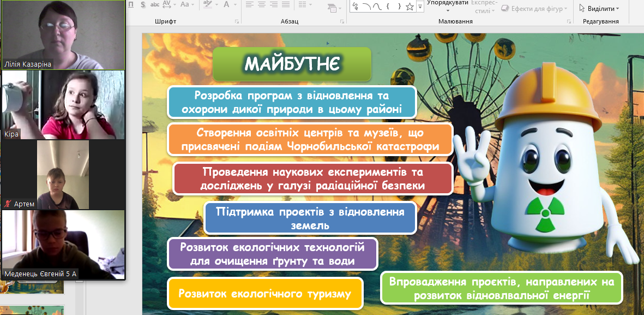
Task: Select Кіра's video tile
Action: pyautogui.click(x=63, y=105)
